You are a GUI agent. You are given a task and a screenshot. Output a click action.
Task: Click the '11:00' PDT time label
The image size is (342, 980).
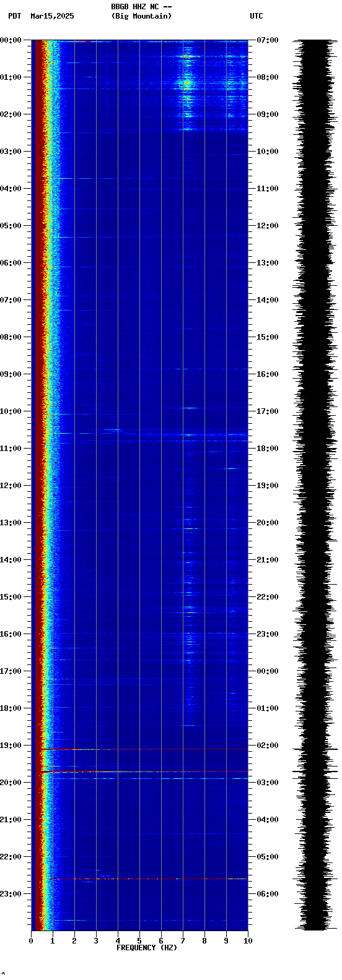pyautogui.click(x=11, y=449)
